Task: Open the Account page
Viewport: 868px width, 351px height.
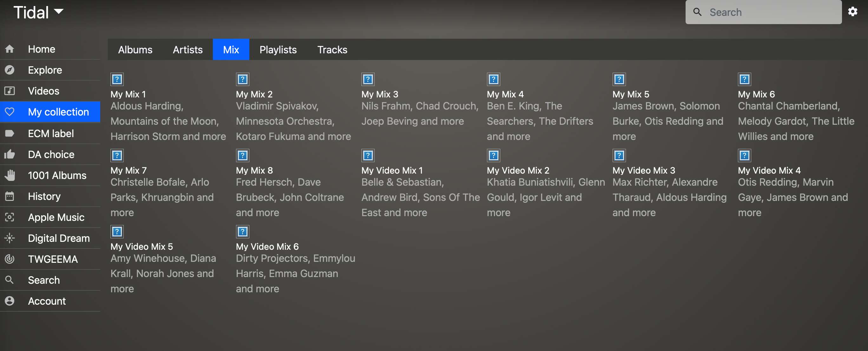Action: point(50,301)
